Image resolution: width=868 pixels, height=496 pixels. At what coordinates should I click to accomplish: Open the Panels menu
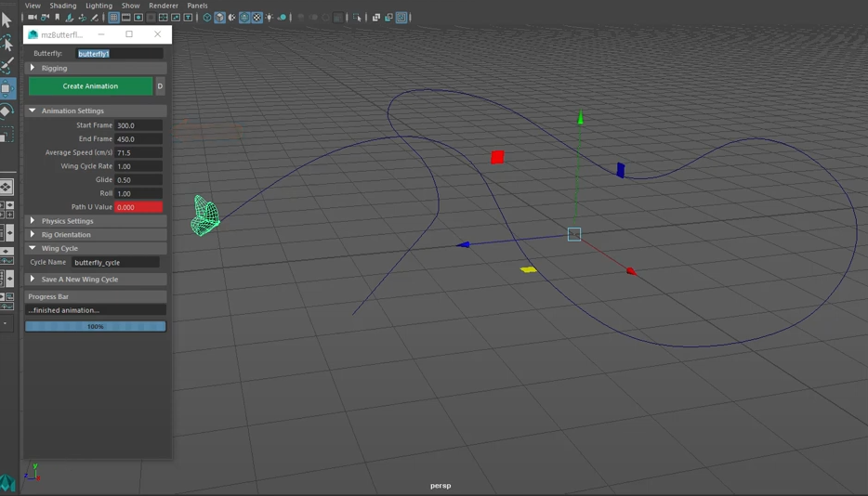pos(197,6)
